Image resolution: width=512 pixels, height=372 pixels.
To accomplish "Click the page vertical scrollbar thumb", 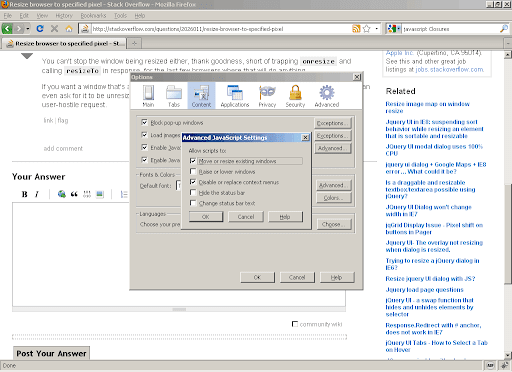I will click(508, 233).
